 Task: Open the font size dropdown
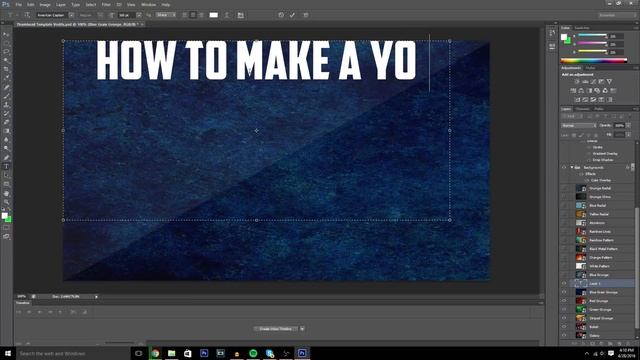[x=139, y=15]
